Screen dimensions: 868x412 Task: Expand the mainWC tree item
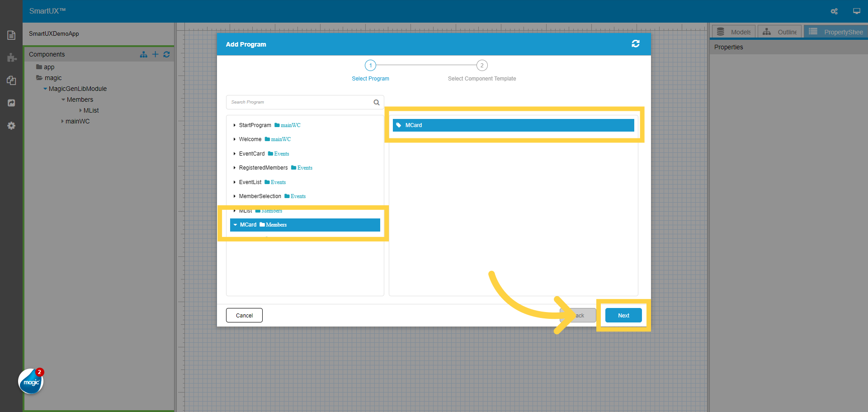point(62,121)
